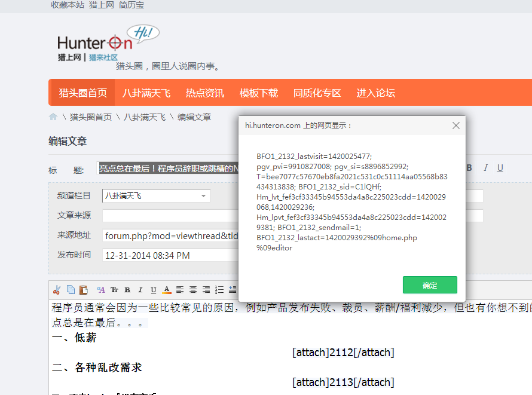Open the 热点资讯 navigation tab
The image size is (532, 395).
[204, 93]
